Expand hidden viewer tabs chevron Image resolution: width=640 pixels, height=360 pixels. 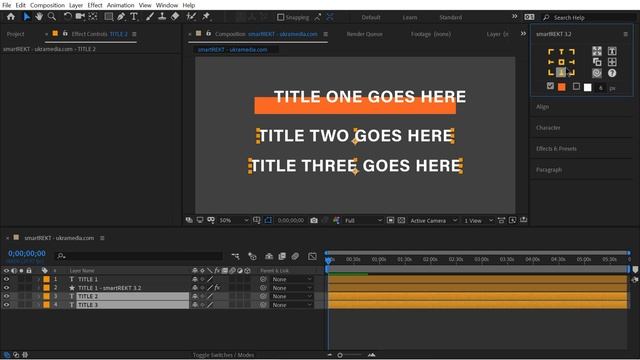pyautogui.click(x=523, y=33)
